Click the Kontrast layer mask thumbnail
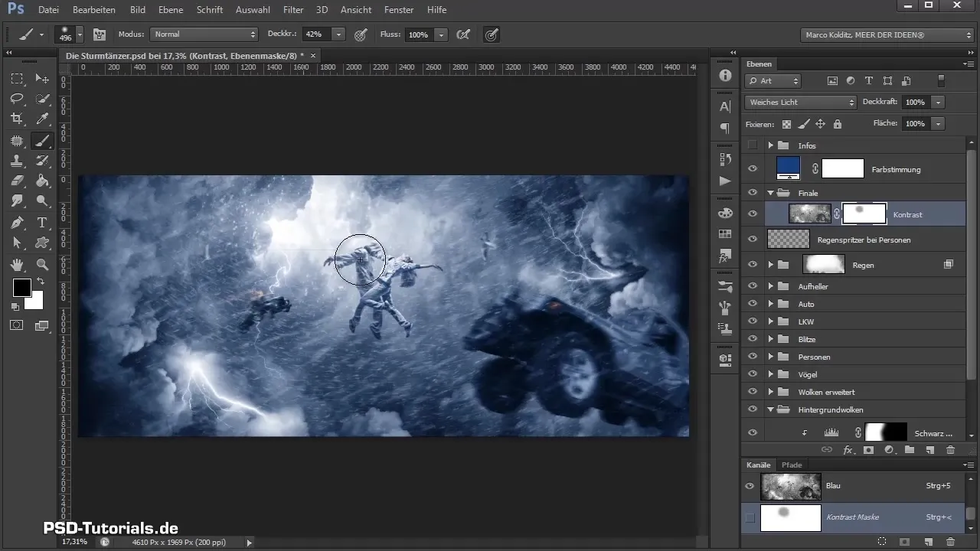This screenshot has height=551, width=980. [x=864, y=214]
